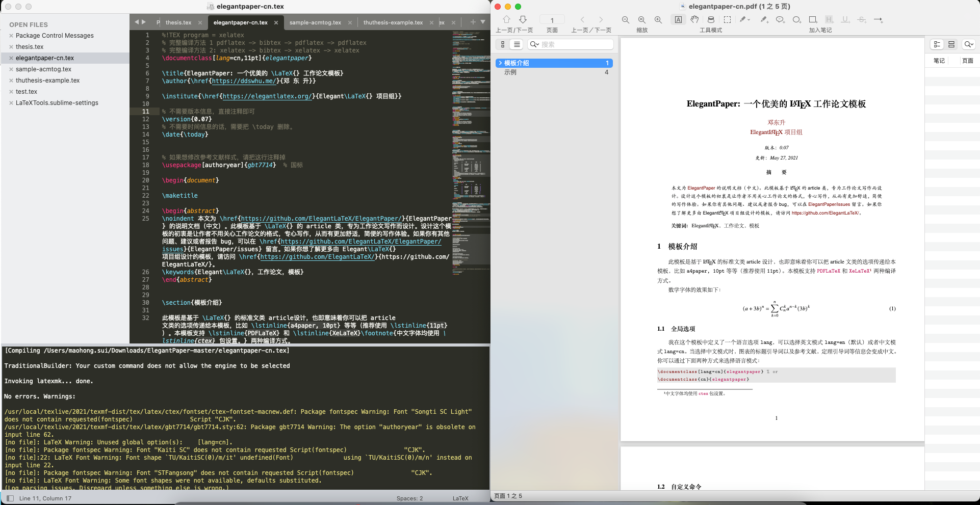Switch PDF sidebar to outline list view
980x505 pixels.
[x=517, y=44]
